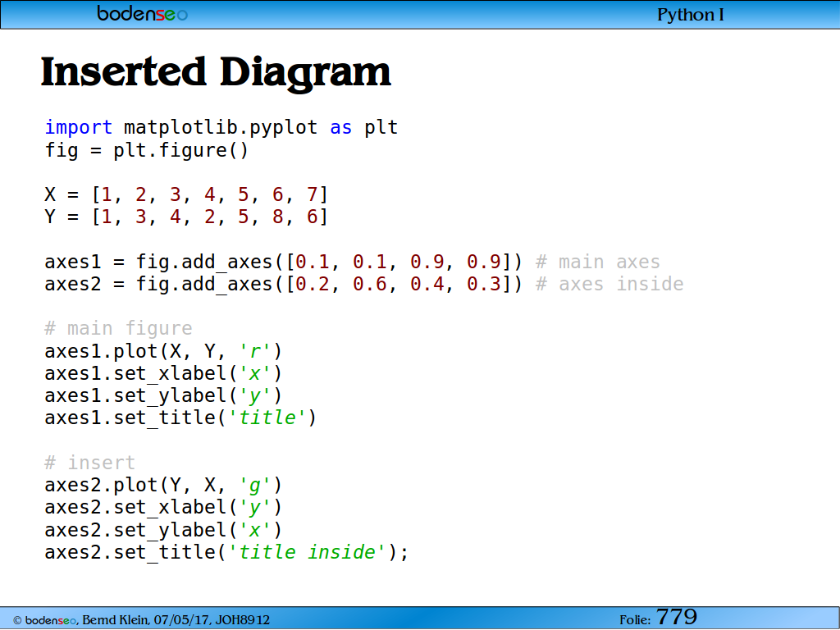Click the axes2.plot(Y, X, 'g') line
This screenshot has height=630, width=840.
[x=163, y=486]
